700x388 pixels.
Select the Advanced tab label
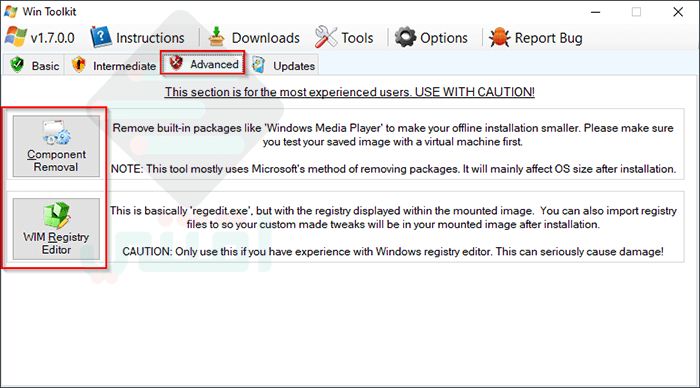[x=214, y=64]
